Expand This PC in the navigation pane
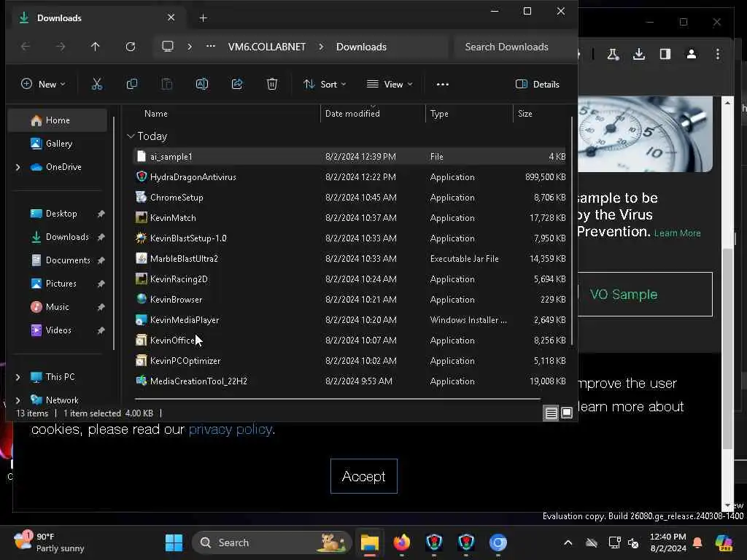747x560 pixels. 18,377
